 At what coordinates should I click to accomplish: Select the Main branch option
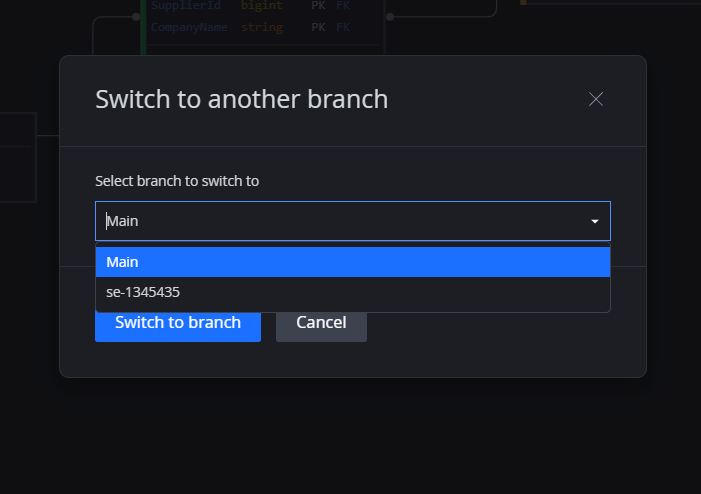point(353,262)
